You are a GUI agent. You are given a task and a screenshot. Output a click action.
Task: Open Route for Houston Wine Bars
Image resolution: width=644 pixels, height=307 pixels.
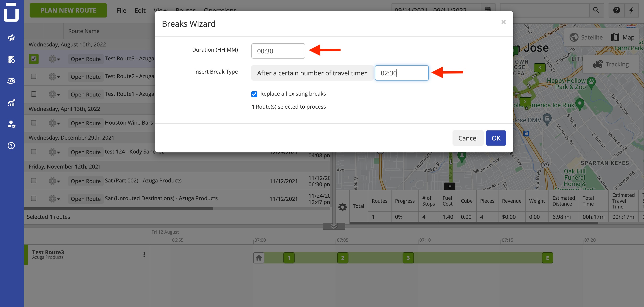[86, 123]
